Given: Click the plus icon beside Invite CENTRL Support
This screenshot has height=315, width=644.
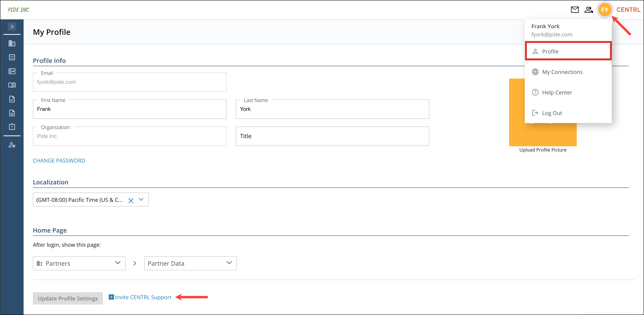Looking at the screenshot, I should 111,297.
